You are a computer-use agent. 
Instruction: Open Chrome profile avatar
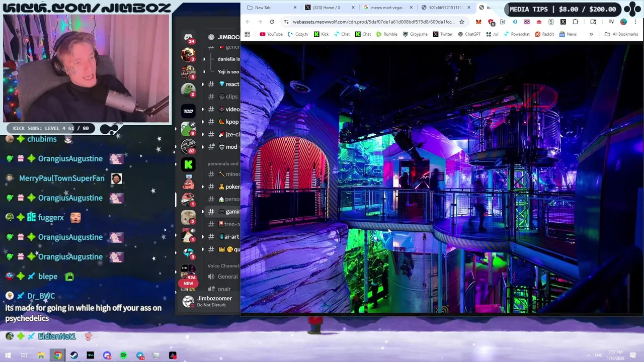coord(623,22)
